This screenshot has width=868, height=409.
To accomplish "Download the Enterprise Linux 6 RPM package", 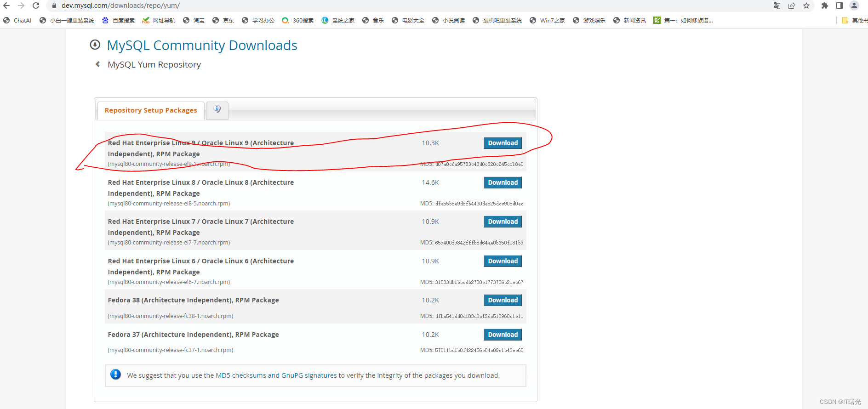I will pos(503,261).
